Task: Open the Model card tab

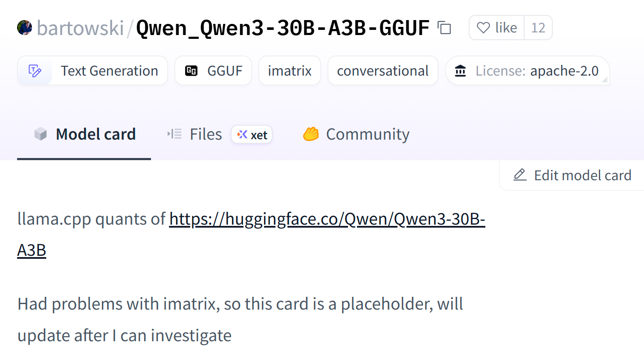Action: pos(84,134)
